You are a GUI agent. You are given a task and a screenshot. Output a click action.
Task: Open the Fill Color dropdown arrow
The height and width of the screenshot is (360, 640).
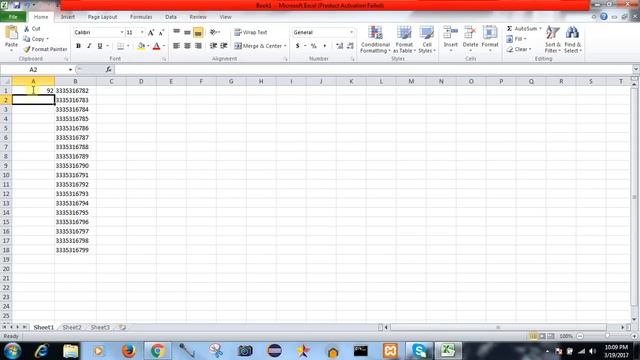click(x=148, y=46)
